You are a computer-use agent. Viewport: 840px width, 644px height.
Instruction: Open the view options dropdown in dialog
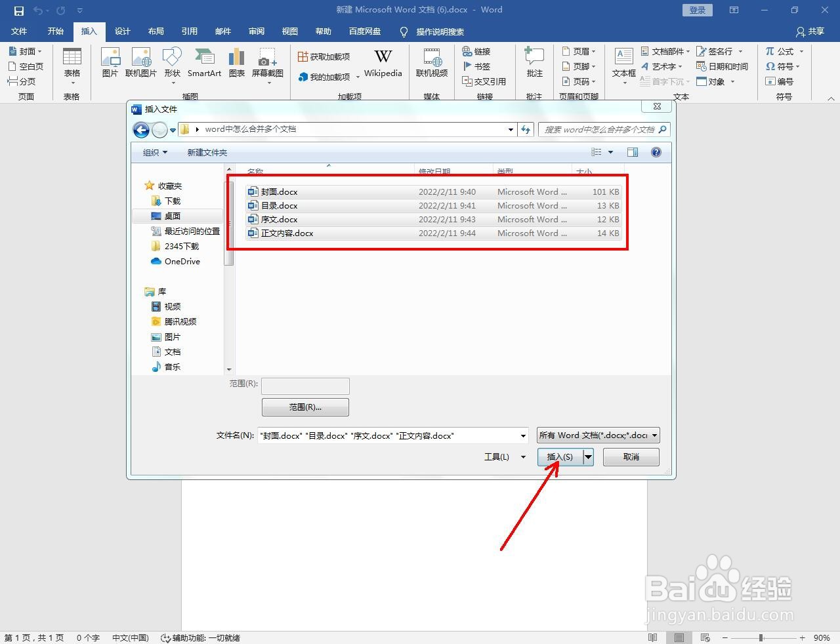pyautogui.click(x=610, y=152)
